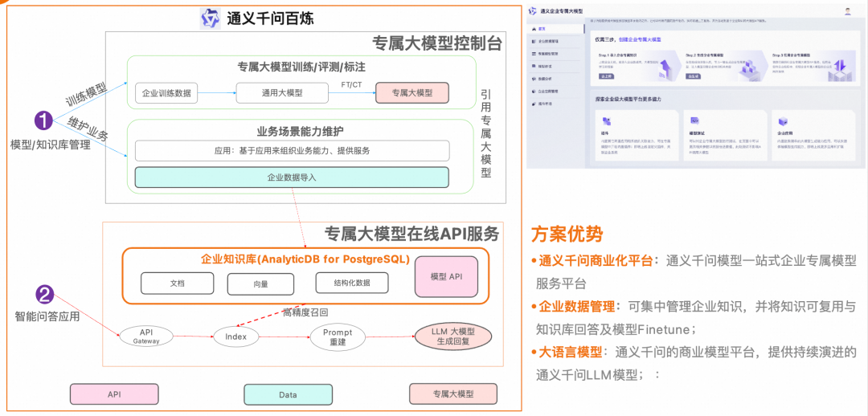This screenshot has height=416, width=868.
Task: Click the 维护业务 arrow label
Action: pos(87,128)
